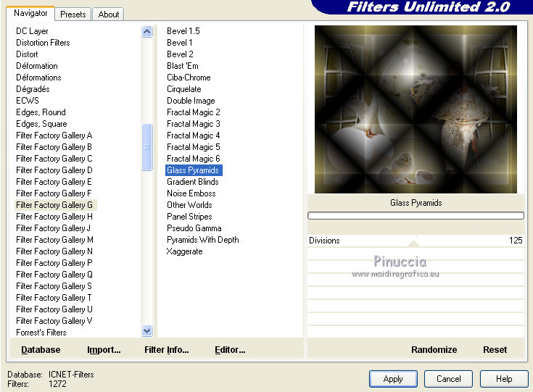Open the About tab
The width and height of the screenshot is (533, 392).
tap(109, 14)
